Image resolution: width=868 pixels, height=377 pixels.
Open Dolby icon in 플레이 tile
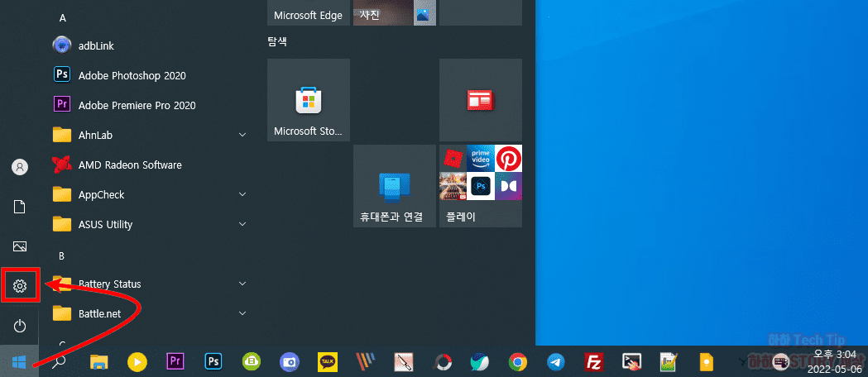click(x=508, y=186)
